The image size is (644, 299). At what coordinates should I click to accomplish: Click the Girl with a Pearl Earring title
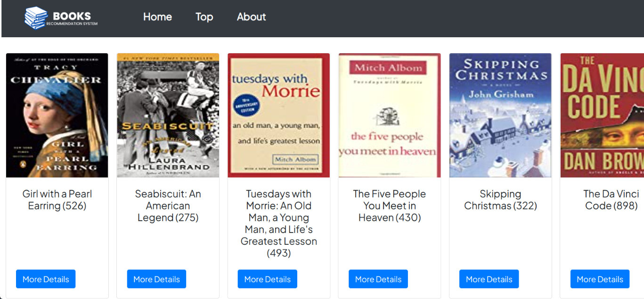57,200
